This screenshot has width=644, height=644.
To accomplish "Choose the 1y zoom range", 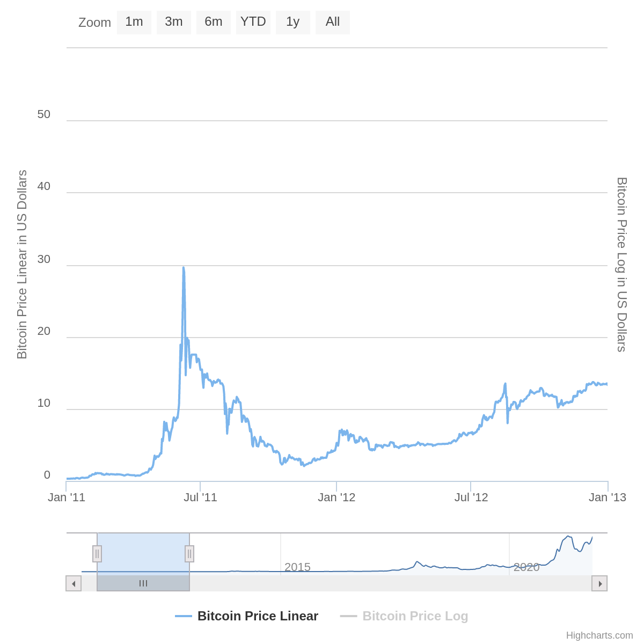I will [x=293, y=22].
